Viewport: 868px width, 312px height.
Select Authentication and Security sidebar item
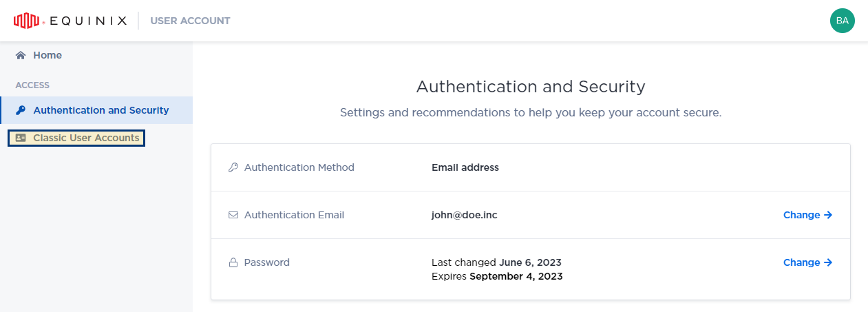coord(96,110)
